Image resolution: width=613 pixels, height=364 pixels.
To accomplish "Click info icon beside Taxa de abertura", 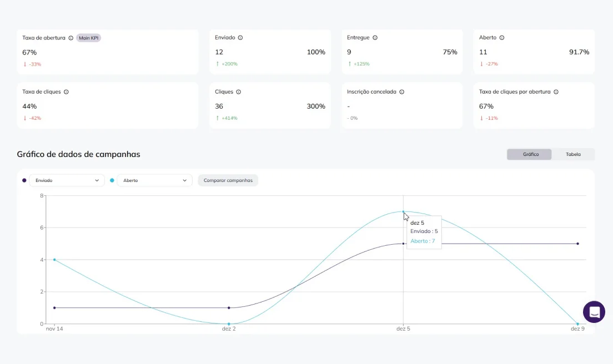I will [71, 38].
